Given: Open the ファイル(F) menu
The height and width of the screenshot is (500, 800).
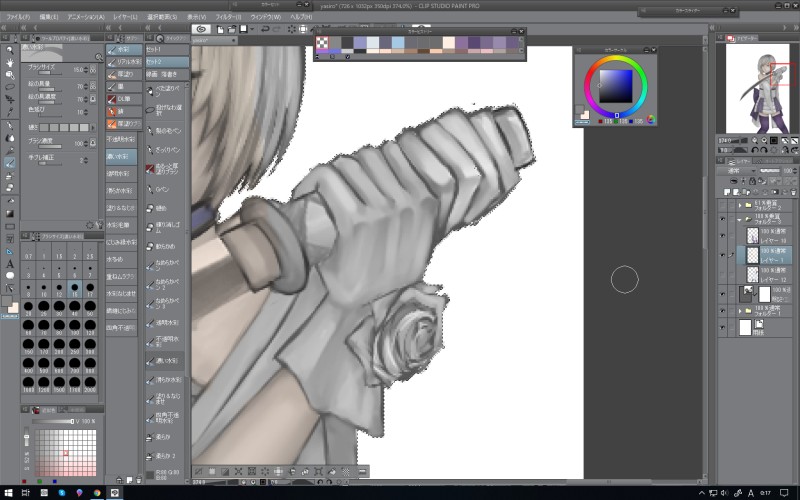Looking at the screenshot, I should click(x=18, y=17).
